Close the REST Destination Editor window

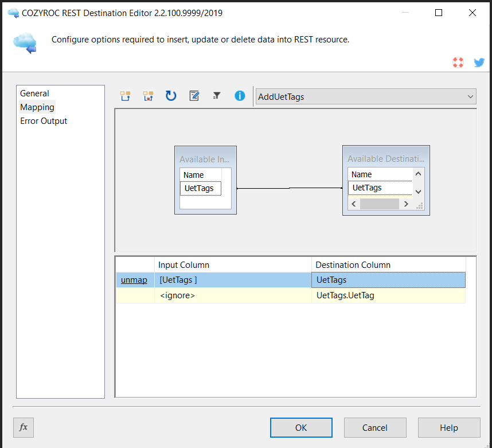[x=473, y=13]
